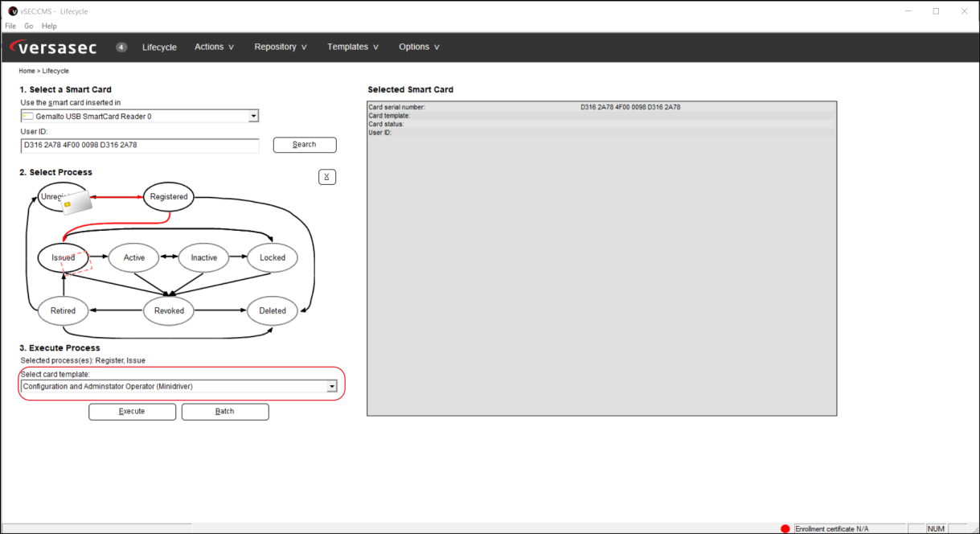Expand the Actions dropdown menu
Screen dimensions: 980x534
(x=215, y=47)
